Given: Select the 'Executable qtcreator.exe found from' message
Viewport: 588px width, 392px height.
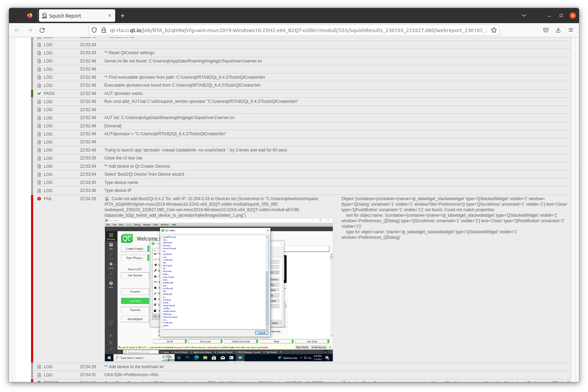Looking at the screenshot, I should [x=182, y=85].
